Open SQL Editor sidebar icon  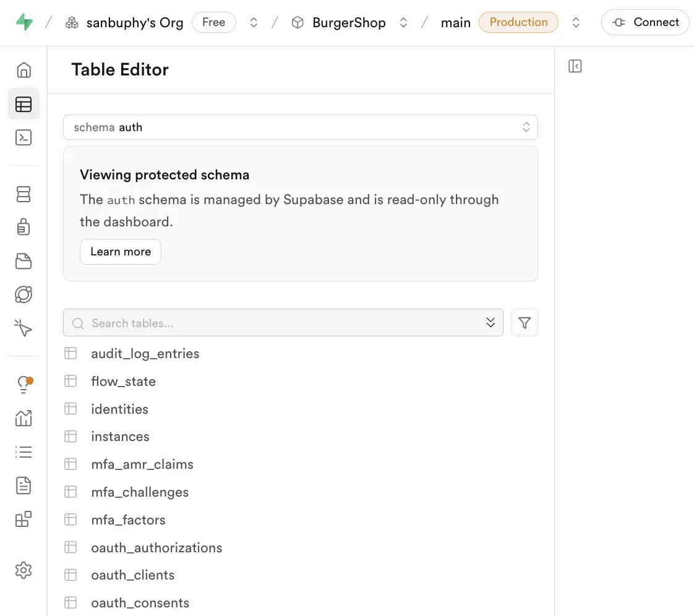(x=24, y=138)
